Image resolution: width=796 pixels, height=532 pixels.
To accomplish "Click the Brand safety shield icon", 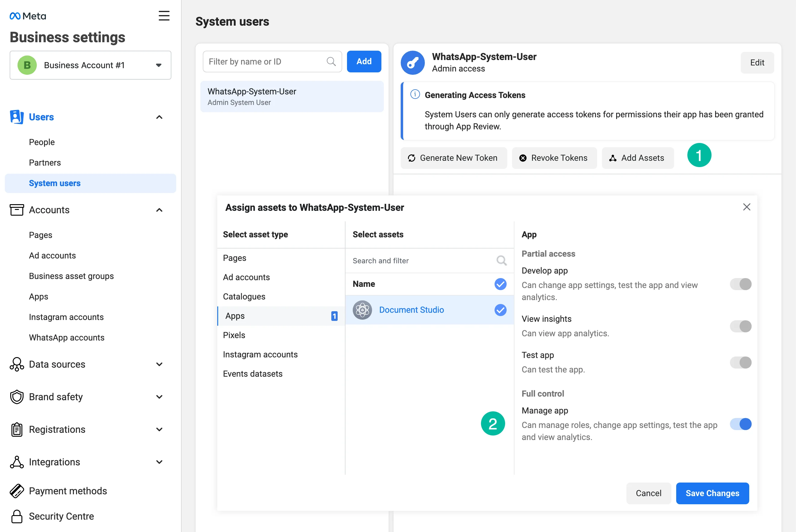I will [x=17, y=397].
